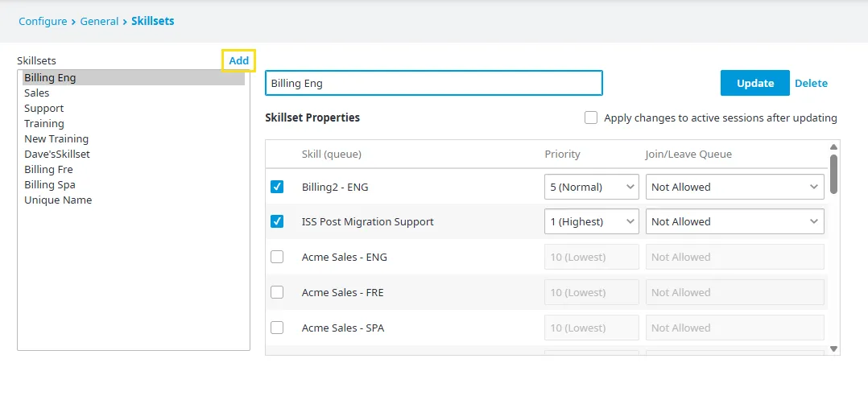Click the Acme Sales - SPA label

(343, 328)
